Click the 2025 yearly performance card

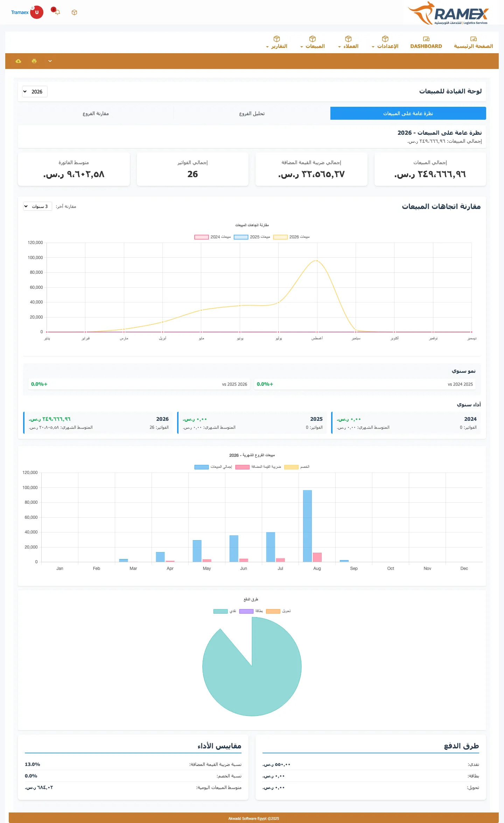click(x=252, y=423)
